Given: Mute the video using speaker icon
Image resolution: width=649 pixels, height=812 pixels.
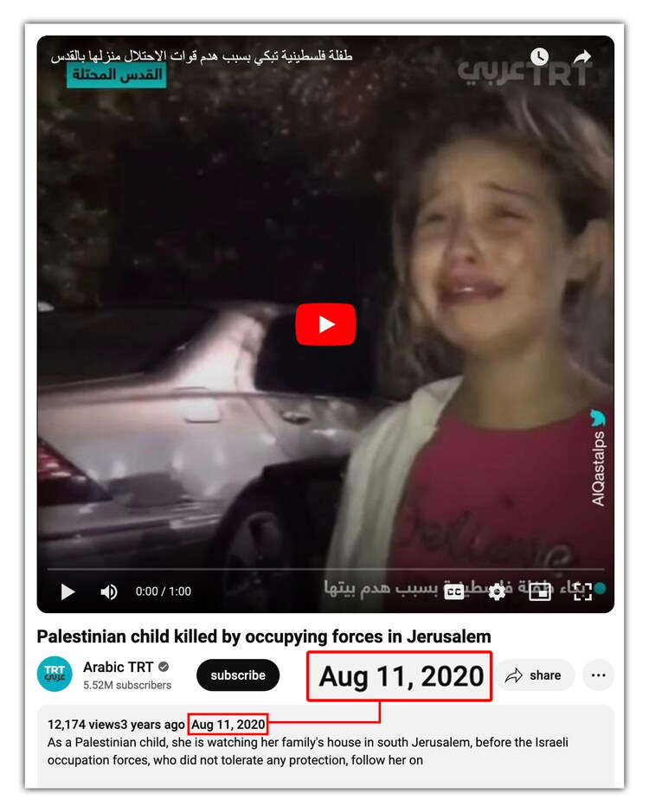Looking at the screenshot, I should [x=109, y=591].
